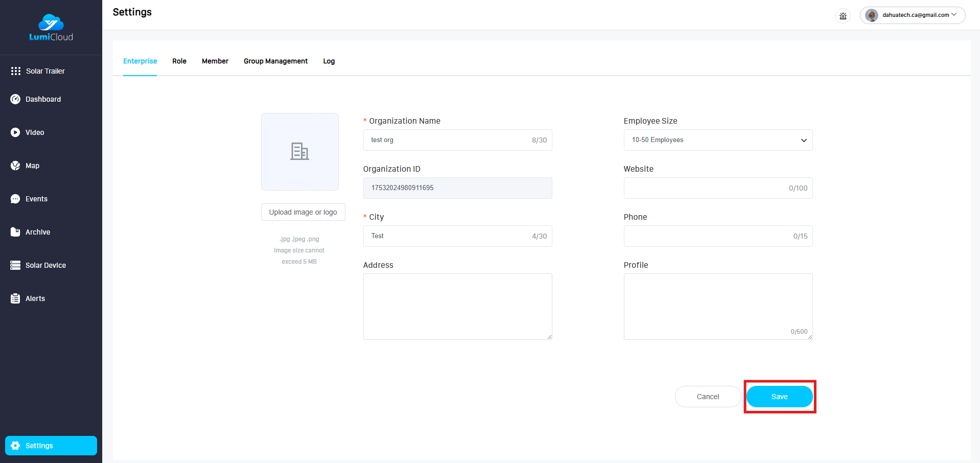Viewport: 980px width, 463px height.
Task: Open the Video section play icon
Action: click(15, 132)
